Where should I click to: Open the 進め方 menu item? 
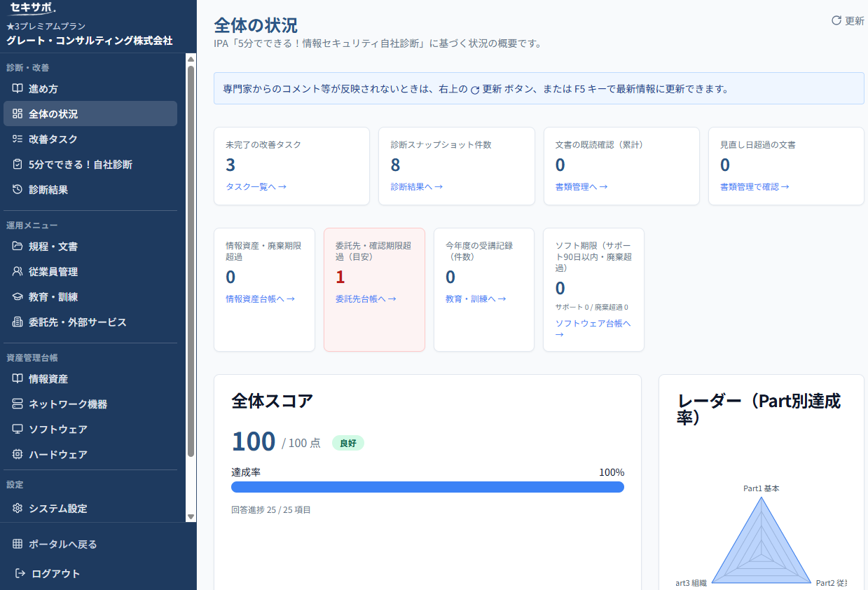coord(90,89)
